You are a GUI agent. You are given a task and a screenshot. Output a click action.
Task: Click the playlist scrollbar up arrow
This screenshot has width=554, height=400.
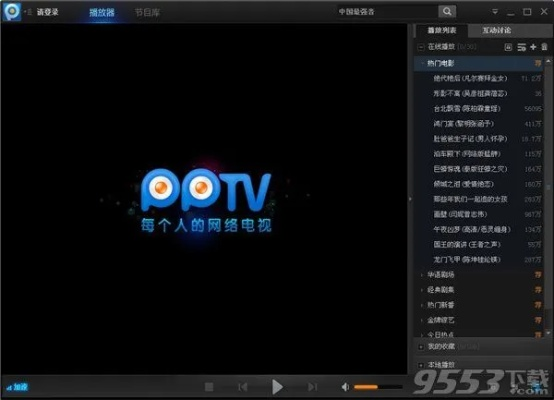click(x=548, y=62)
